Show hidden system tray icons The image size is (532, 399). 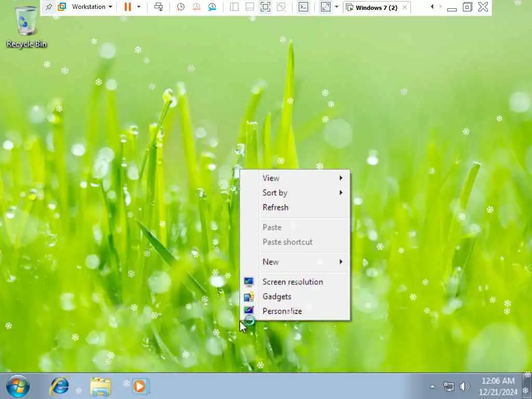pyautogui.click(x=432, y=387)
